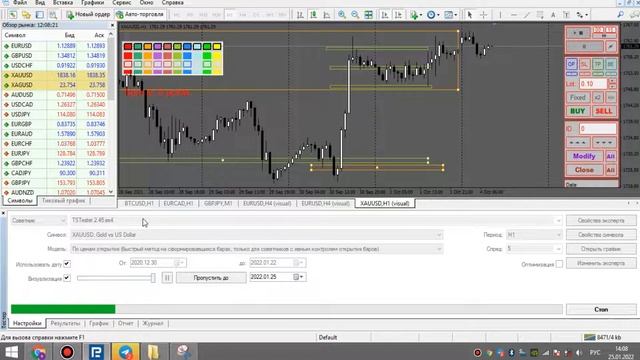Select the trendline drawing tool

[x=527, y=15]
